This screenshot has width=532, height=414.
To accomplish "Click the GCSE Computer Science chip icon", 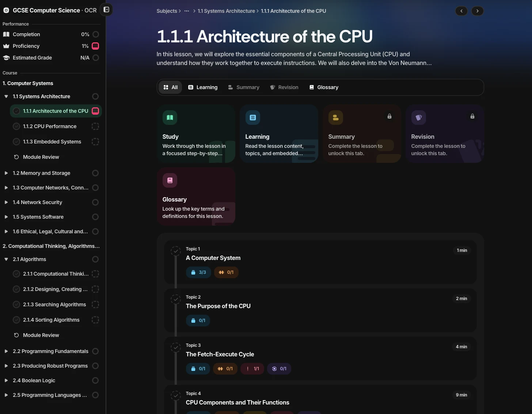I will coord(6,10).
